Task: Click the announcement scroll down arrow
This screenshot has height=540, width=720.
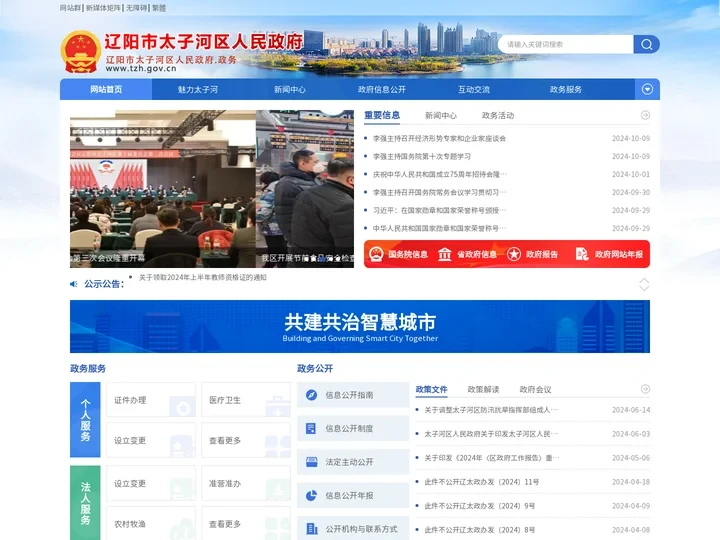Action: [x=644, y=288]
